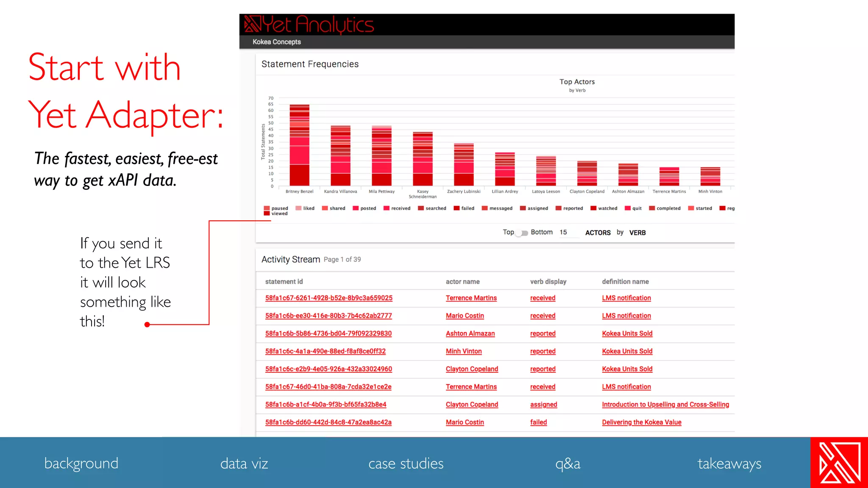Sort by definition name column header
Image resolution: width=868 pixels, height=488 pixels.
[626, 282]
